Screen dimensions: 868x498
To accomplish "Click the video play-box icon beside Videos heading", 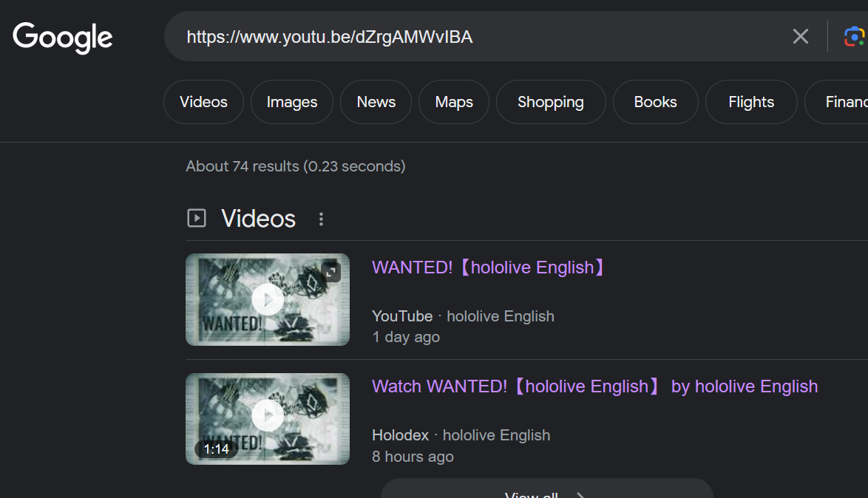I will 197,218.
